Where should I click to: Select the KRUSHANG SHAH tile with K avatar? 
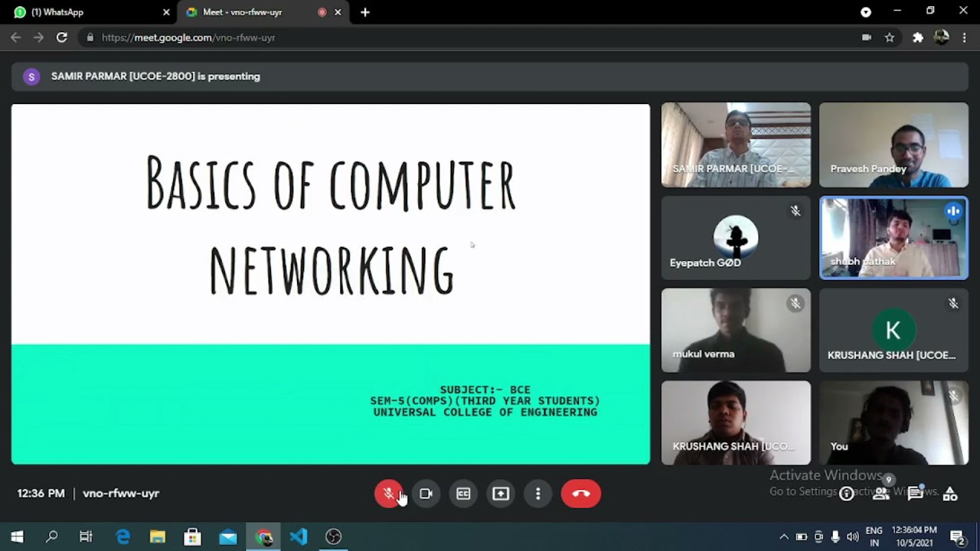click(893, 331)
